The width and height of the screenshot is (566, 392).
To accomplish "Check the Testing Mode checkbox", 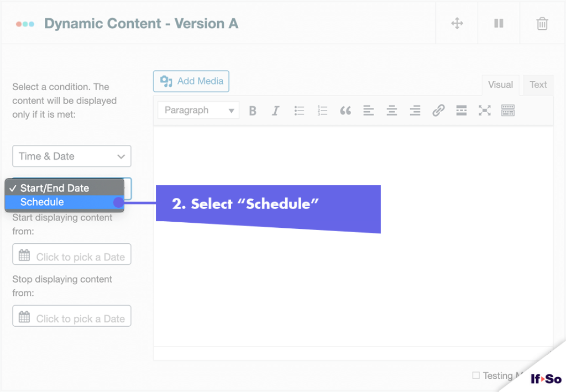I will [476, 375].
